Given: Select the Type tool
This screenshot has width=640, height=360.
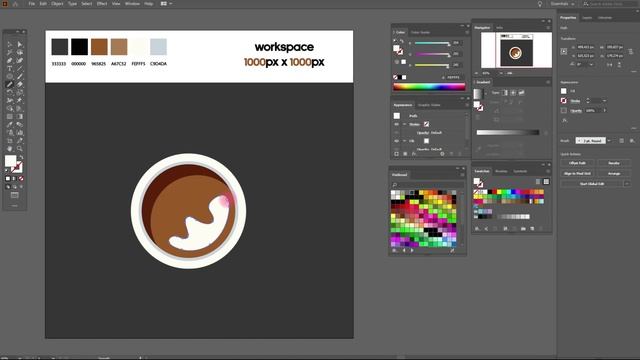Looking at the screenshot, I should [10, 69].
